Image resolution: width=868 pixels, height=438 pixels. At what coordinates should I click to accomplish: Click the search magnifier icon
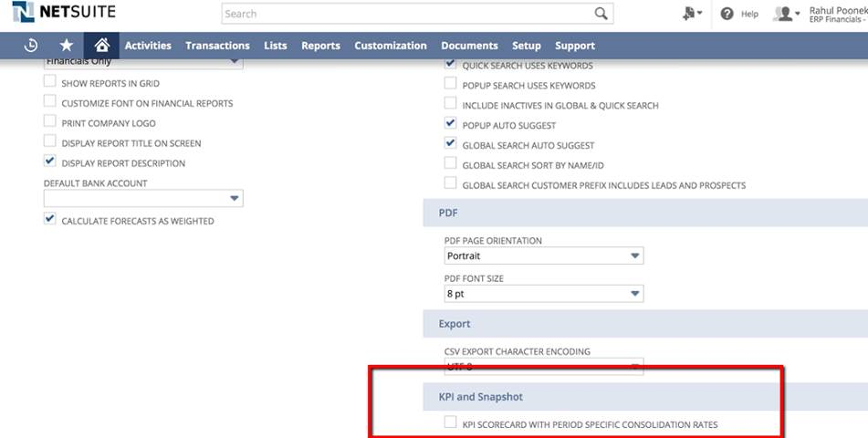point(601,14)
